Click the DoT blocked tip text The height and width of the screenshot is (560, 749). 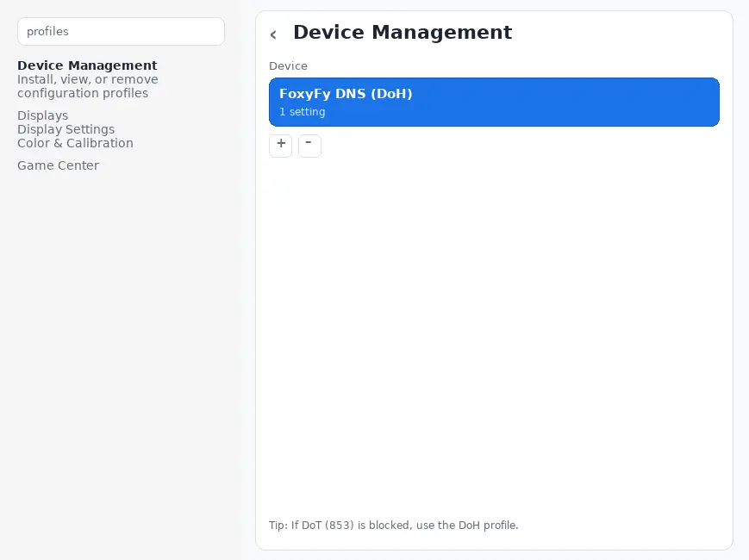coord(393,525)
